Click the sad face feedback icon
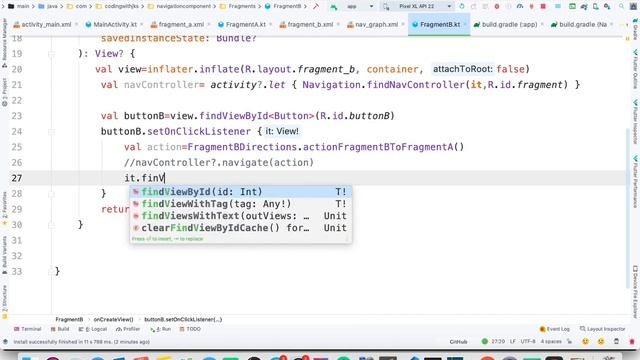This screenshot has width=640, height=360. [x=601, y=342]
